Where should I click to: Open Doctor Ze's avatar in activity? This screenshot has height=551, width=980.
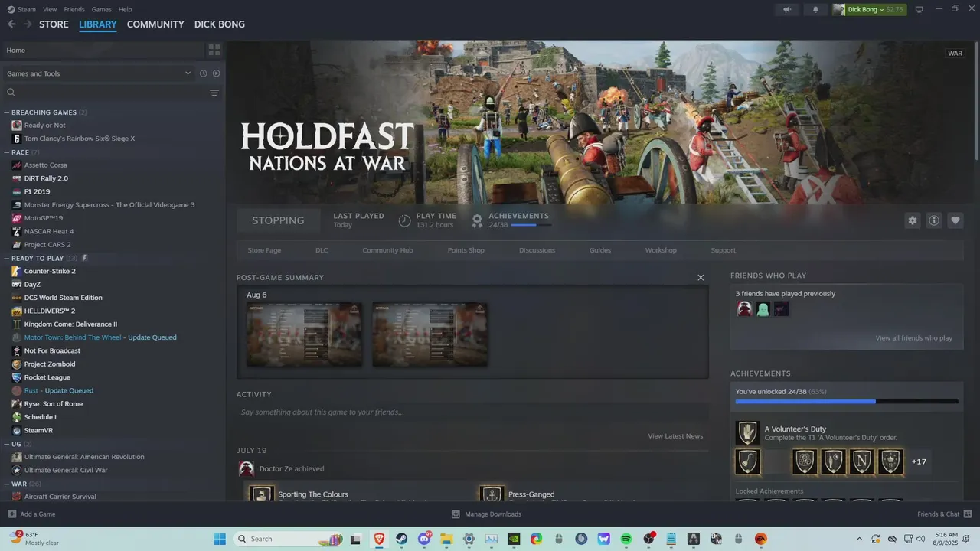click(x=247, y=469)
